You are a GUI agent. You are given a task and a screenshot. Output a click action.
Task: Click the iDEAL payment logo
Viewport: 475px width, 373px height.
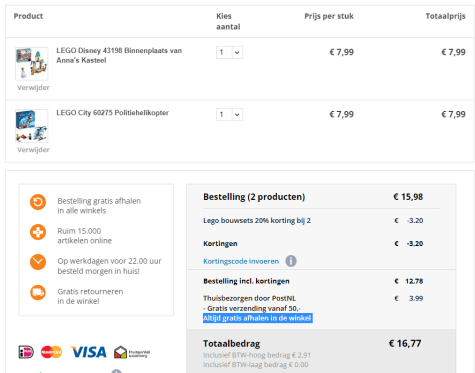point(26,352)
